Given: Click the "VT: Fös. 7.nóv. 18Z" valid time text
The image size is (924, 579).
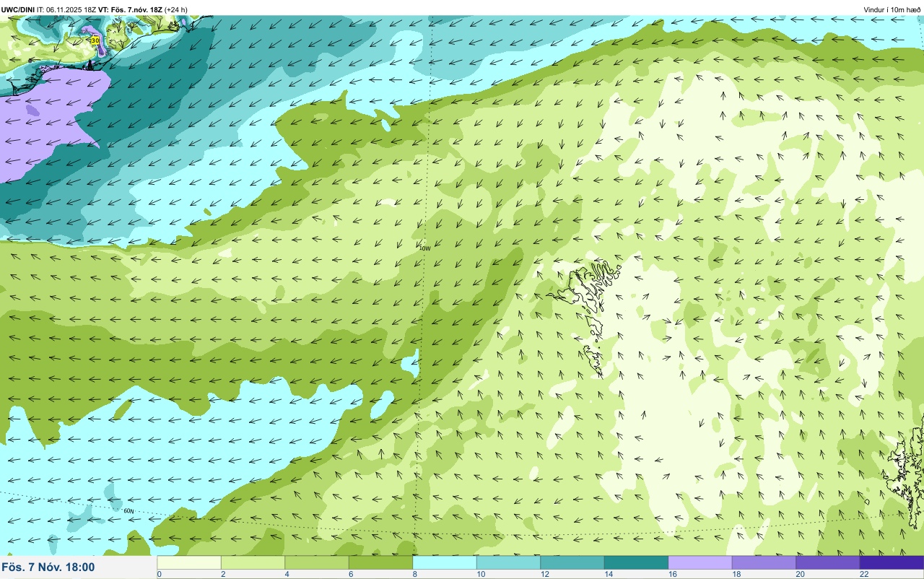Looking at the screenshot, I should (131, 9).
